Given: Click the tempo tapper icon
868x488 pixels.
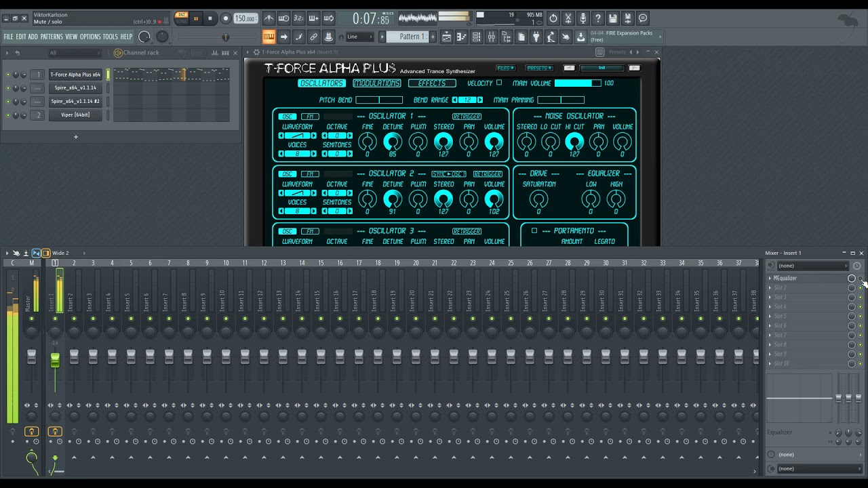Looking at the screenshot, I should [x=552, y=37].
